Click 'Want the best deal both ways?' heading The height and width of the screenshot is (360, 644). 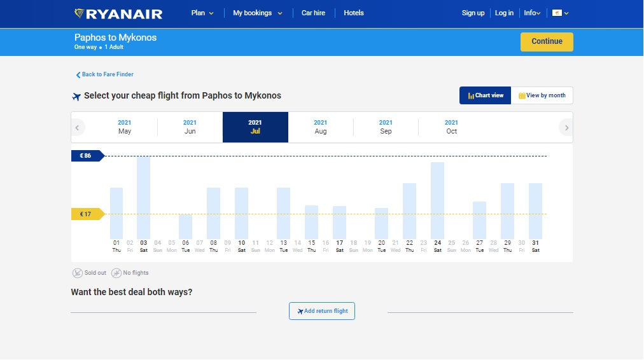point(132,293)
